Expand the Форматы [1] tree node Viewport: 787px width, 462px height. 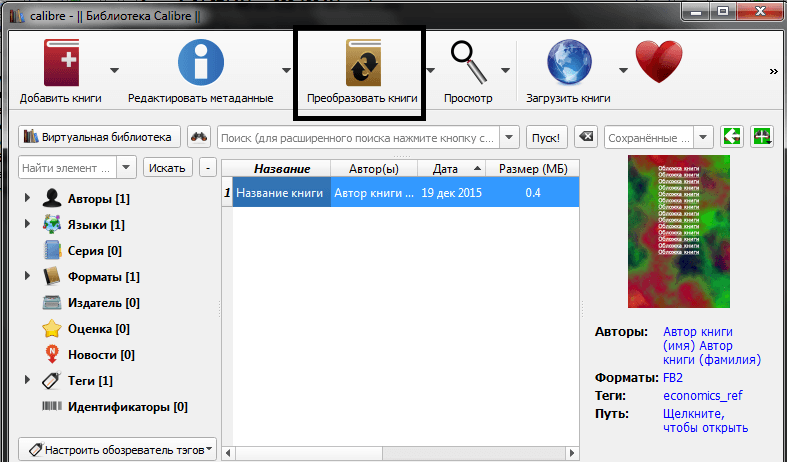click(x=28, y=276)
